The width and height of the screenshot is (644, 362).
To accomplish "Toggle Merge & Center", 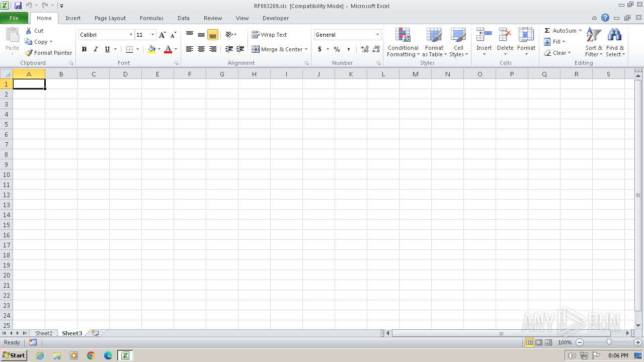I will (277, 49).
